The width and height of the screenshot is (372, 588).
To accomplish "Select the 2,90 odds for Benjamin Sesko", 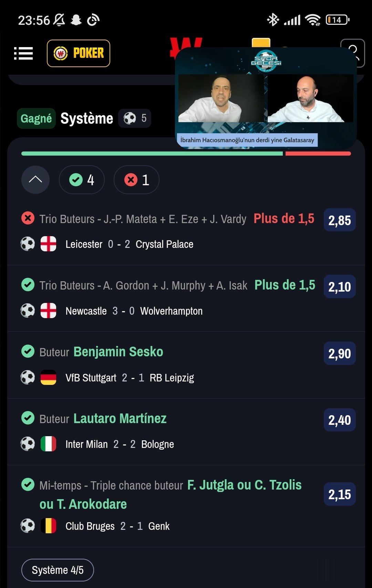I will tap(340, 353).
